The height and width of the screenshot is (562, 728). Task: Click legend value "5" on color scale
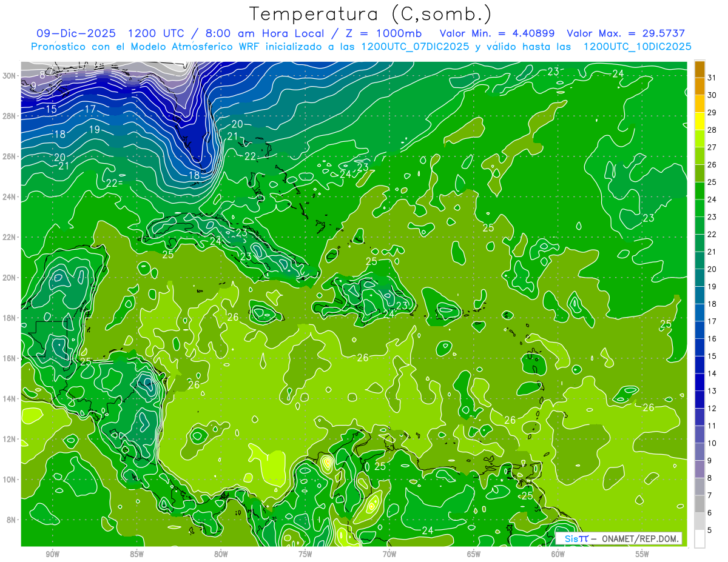pyautogui.click(x=710, y=531)
